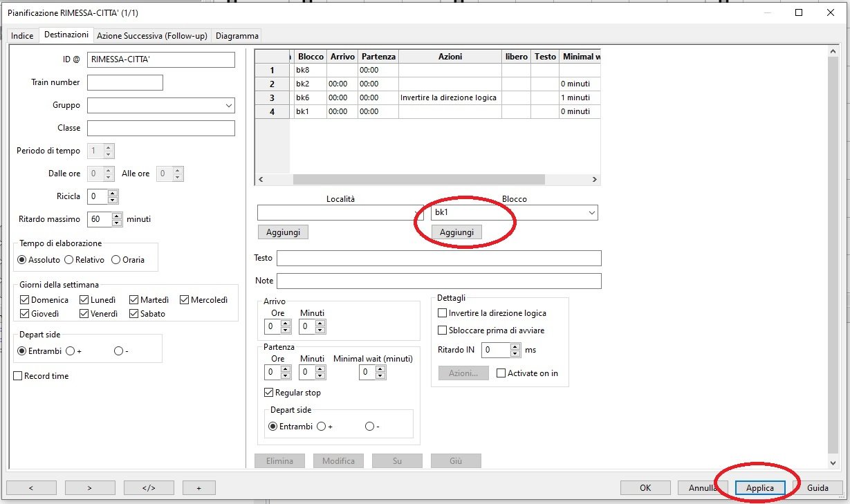850x504 pixels.
Task: Select the Relativo radio button
Action: click(x=68, y=260)
